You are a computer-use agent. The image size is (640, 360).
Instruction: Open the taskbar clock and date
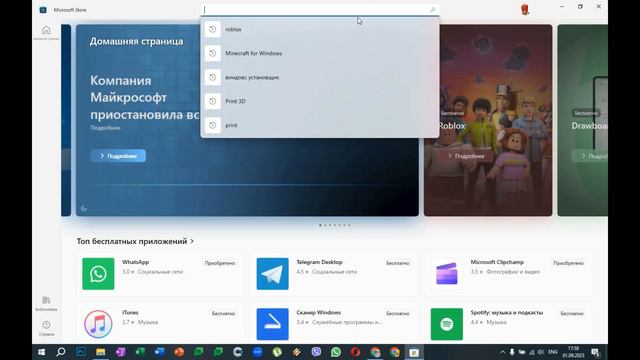click(x=573, y=352)
